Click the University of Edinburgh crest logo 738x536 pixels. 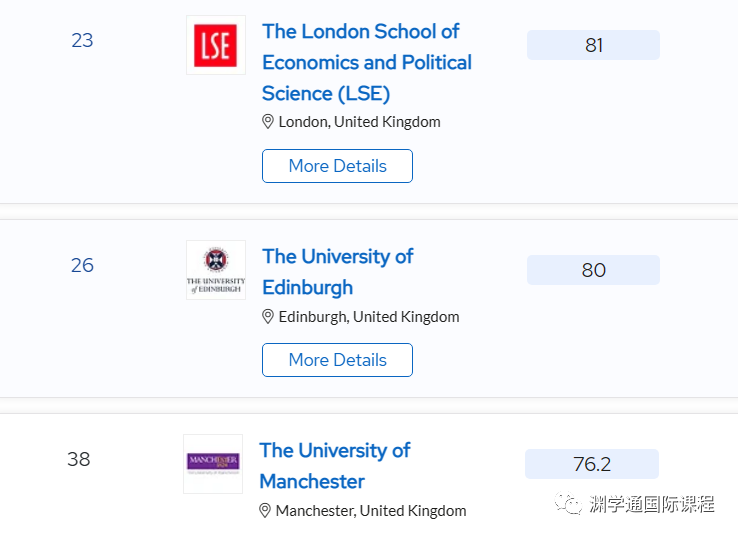(x=216, y=270)
